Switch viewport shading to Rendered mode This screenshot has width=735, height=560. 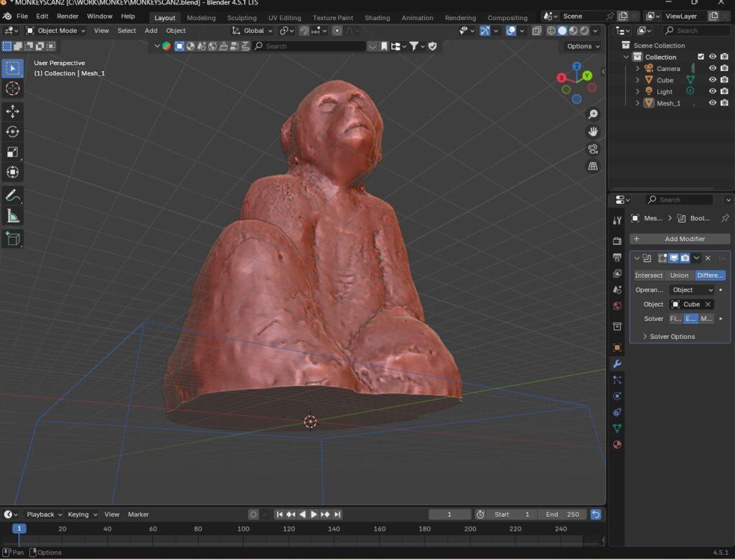(584, 30)
